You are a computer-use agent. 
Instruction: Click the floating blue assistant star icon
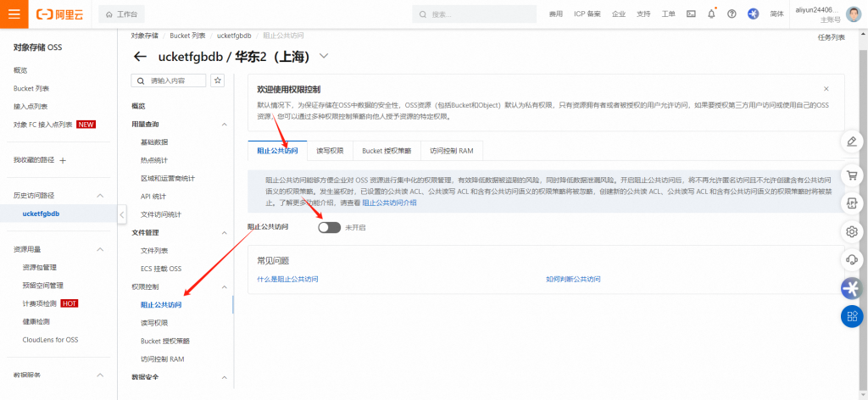[x=852, y=288]
